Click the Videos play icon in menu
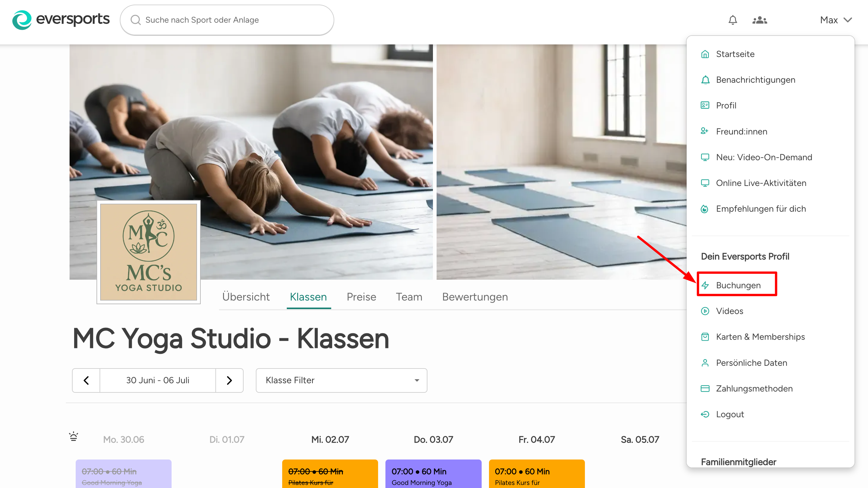 pos(705,311)
